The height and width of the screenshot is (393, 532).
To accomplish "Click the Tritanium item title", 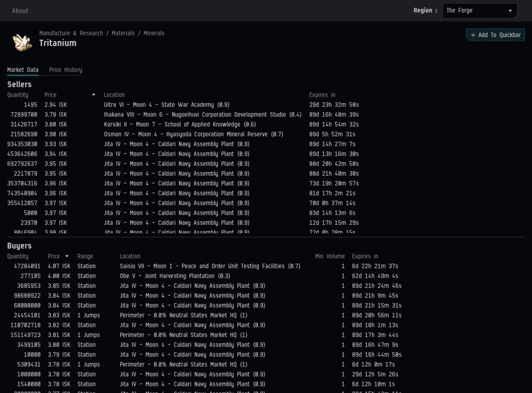I will coord(58,43).
